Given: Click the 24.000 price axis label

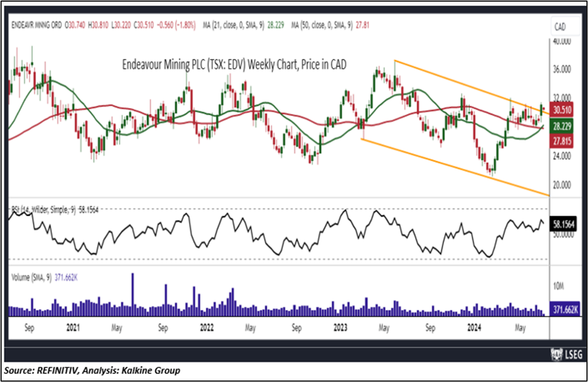Looking at the screenshot, I should coord(561,156).
